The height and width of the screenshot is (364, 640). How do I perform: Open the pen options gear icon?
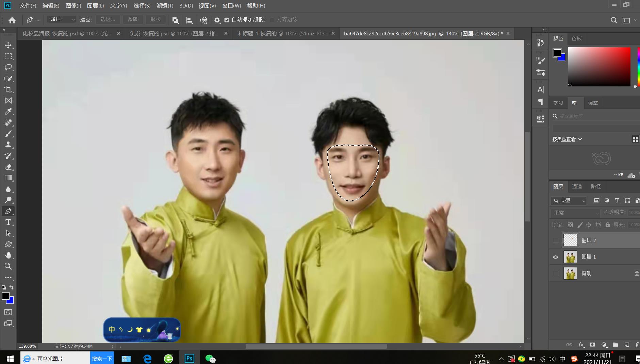coord(217,20)
